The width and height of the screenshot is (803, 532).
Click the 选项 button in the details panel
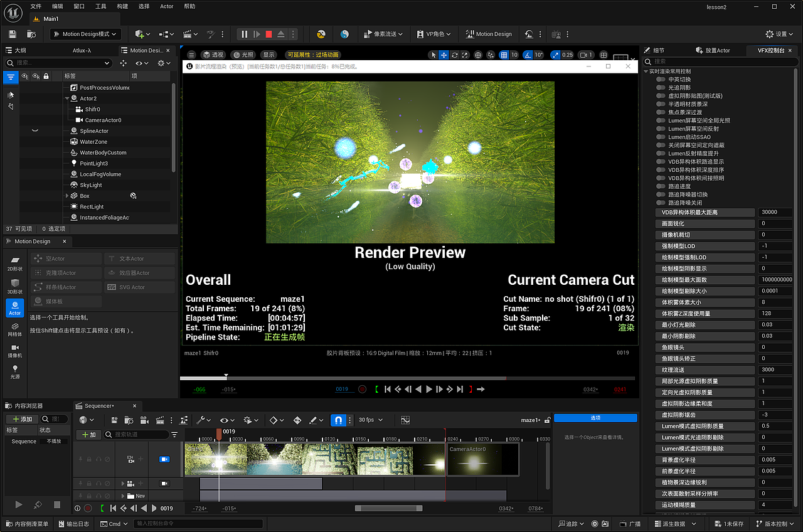coord(595,418)
